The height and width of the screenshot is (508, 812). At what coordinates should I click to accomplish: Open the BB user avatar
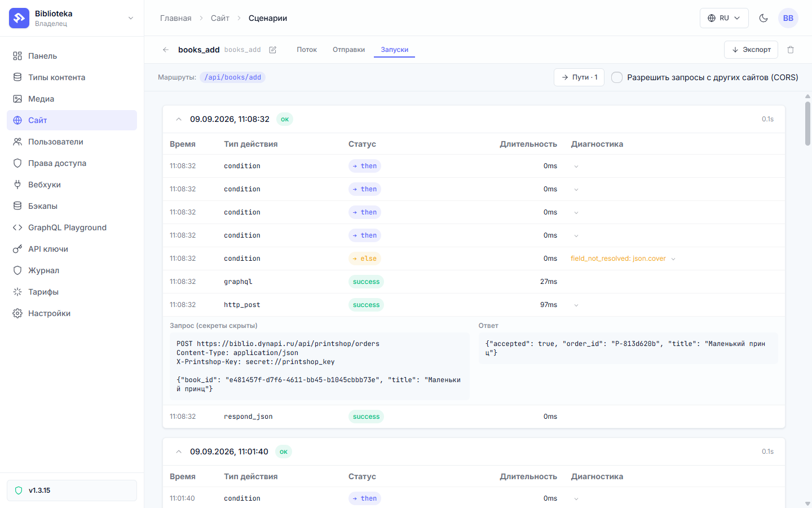pos(788,18)
